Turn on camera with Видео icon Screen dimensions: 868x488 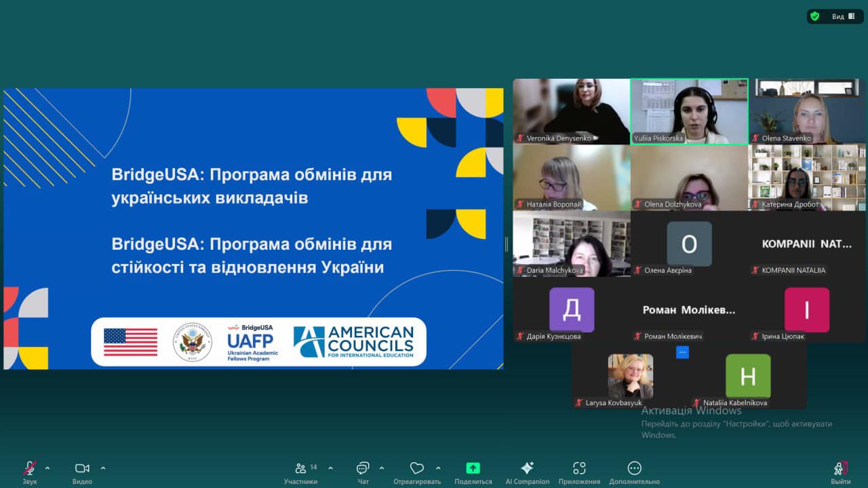(x=82, y=468)
